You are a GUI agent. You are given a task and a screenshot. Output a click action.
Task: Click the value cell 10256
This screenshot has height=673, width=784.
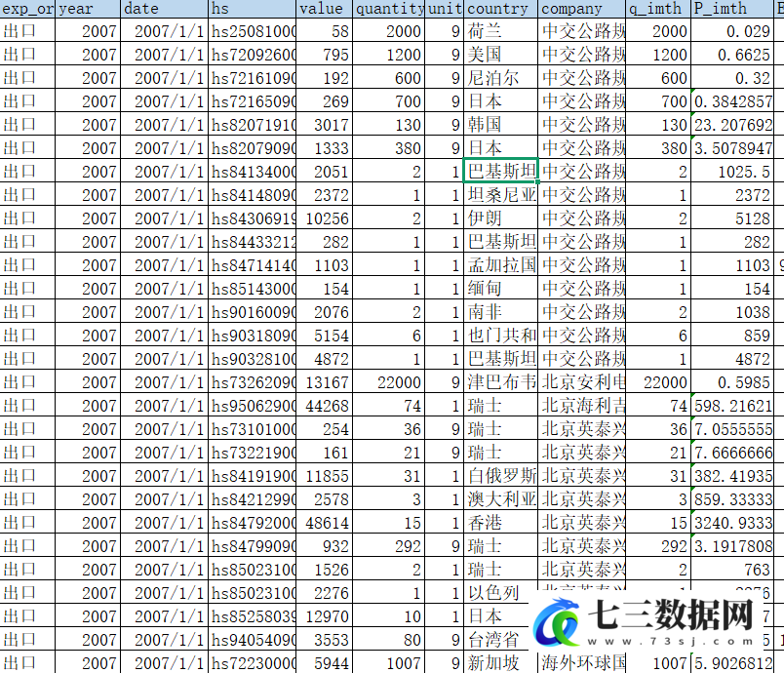click(324, 218)
